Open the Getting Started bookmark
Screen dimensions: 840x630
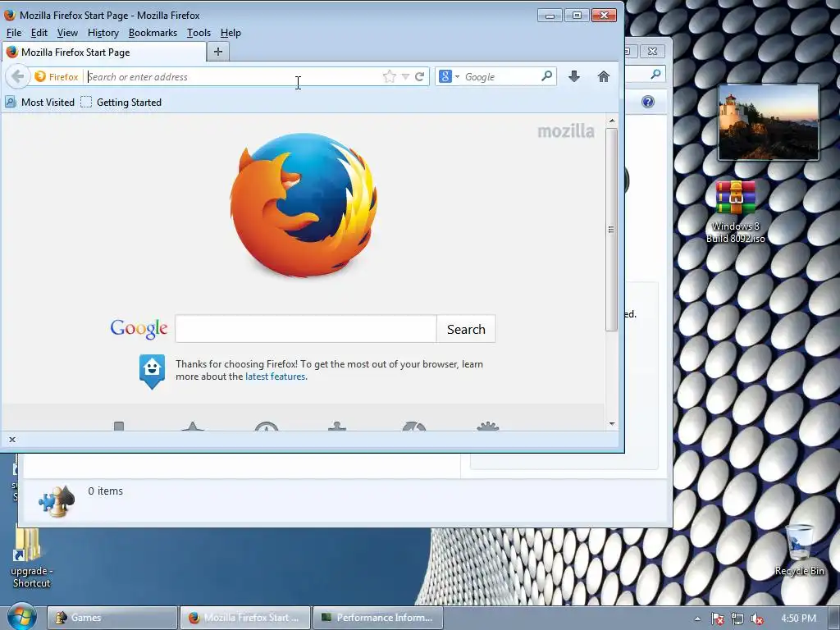tap(121, 103)
